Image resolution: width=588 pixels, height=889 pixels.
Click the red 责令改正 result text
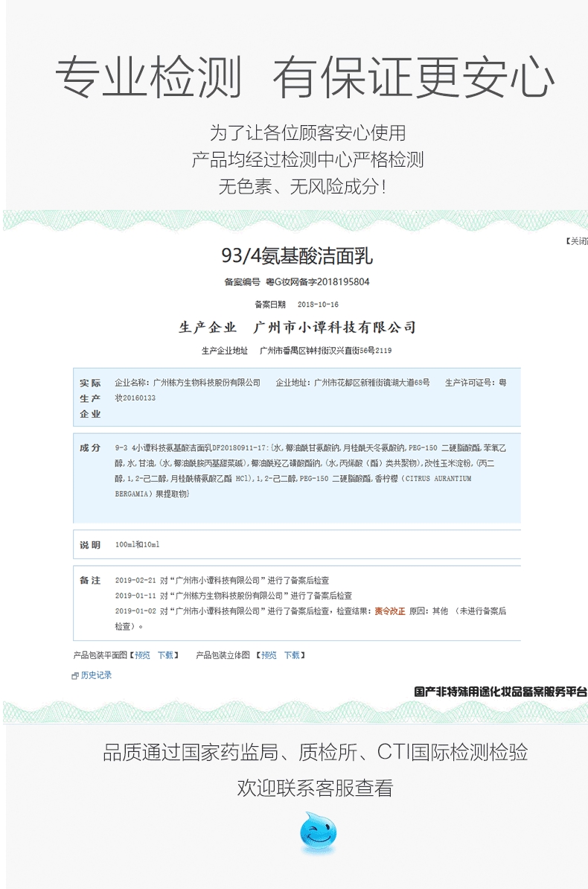pyautogui.click(x=389, y=611)
